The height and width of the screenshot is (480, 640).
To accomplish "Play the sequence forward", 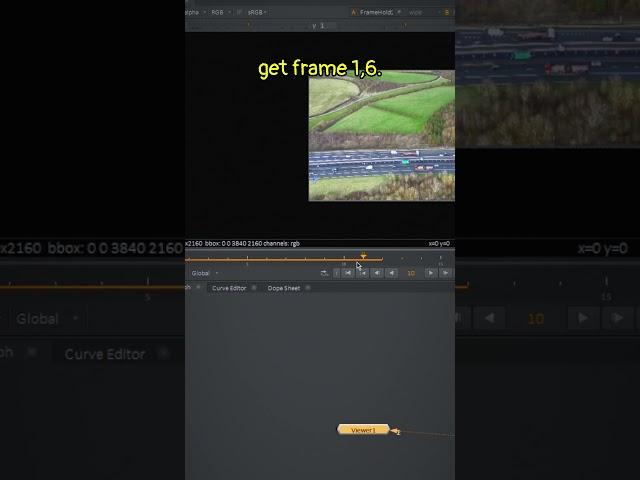I will 431,273.
